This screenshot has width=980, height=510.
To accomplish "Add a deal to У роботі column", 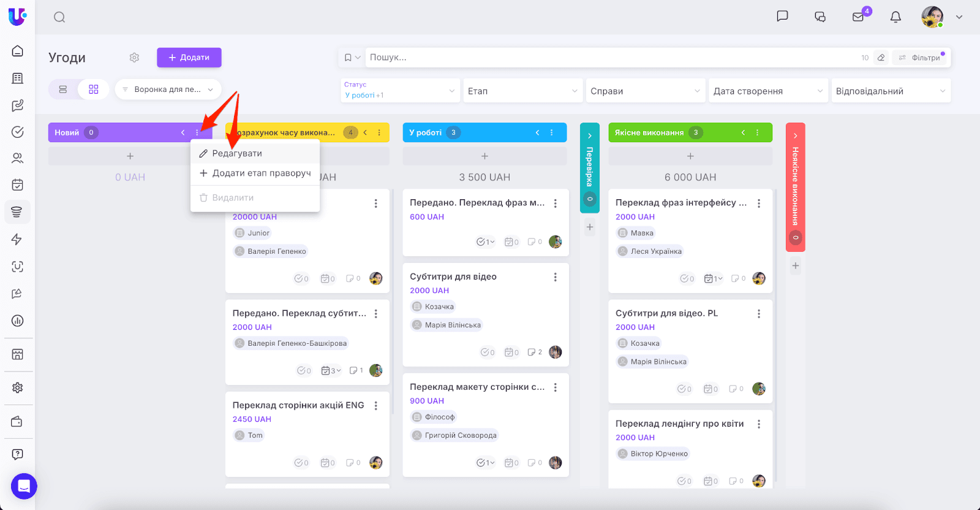I will tap(484, 156).
